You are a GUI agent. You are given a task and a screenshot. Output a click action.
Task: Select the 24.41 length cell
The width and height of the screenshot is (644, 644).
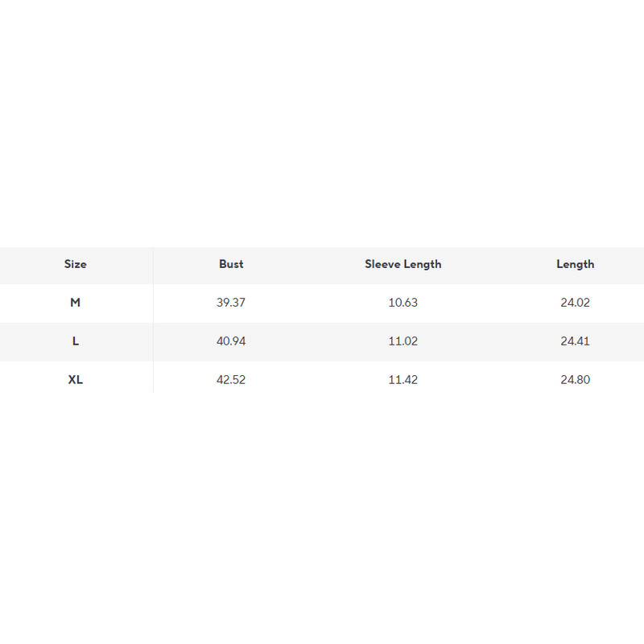tap(575, 341)
